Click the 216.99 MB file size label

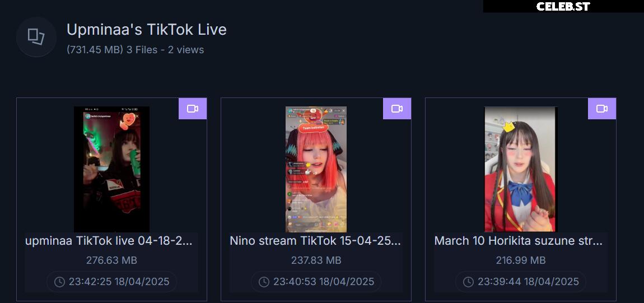coord(520,260)
